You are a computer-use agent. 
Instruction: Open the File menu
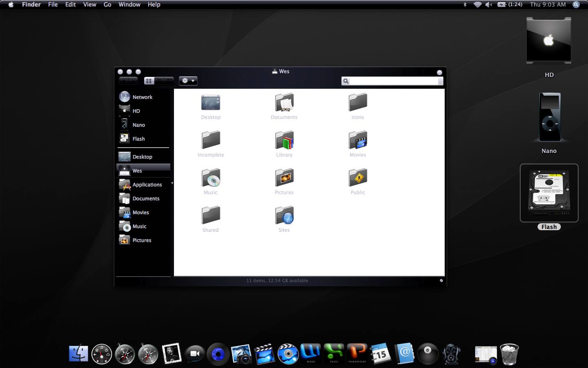[53, 4]
